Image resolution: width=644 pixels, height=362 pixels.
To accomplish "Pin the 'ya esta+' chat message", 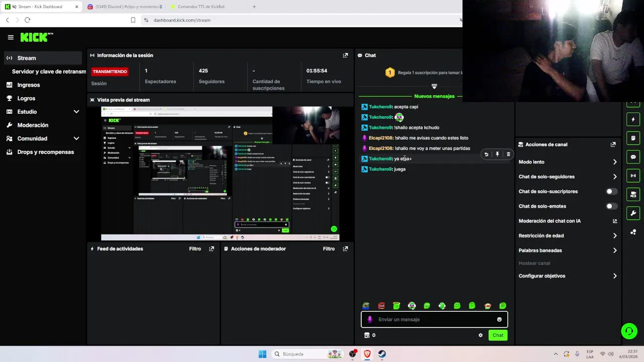I will point(497,154).
